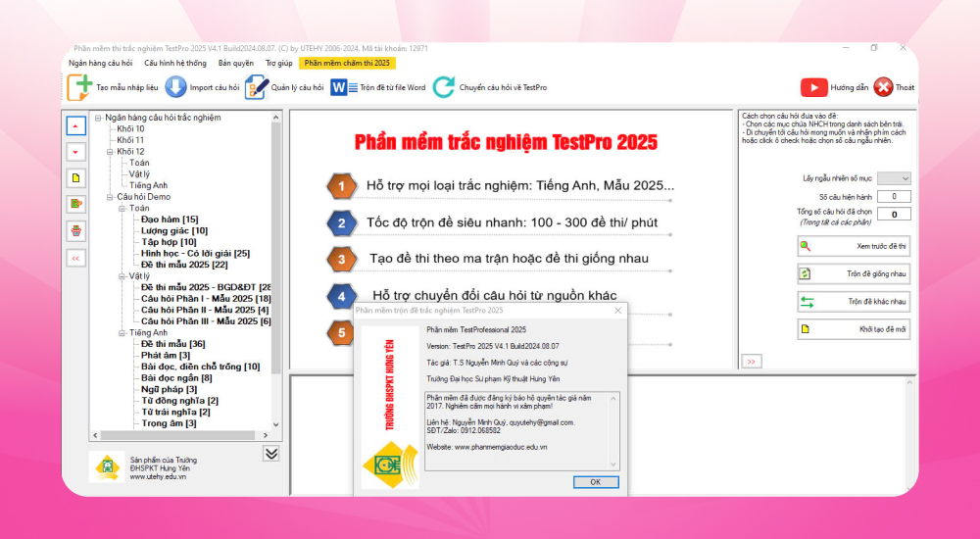The height and width of the screenshot is (539, 980).
Task: Close the Phần mềm trộn đề dialog
Action: point(617,310)
